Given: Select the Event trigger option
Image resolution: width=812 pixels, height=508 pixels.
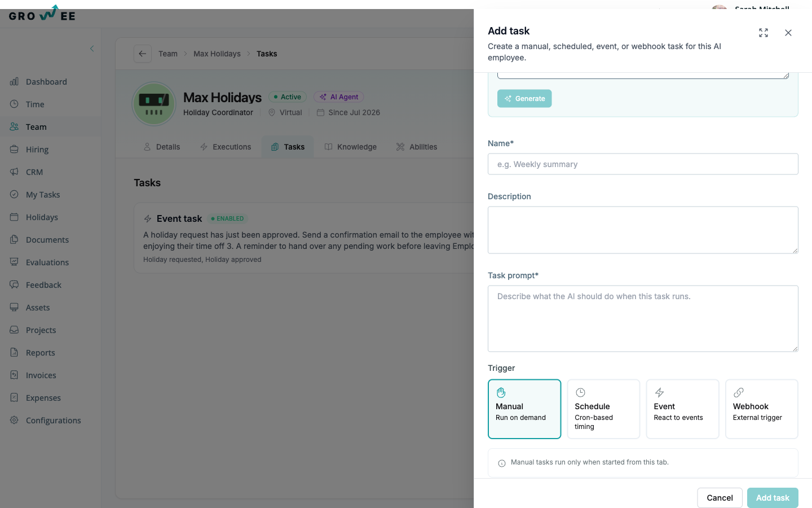Looking at the screenshot, I should pos(682,409).
